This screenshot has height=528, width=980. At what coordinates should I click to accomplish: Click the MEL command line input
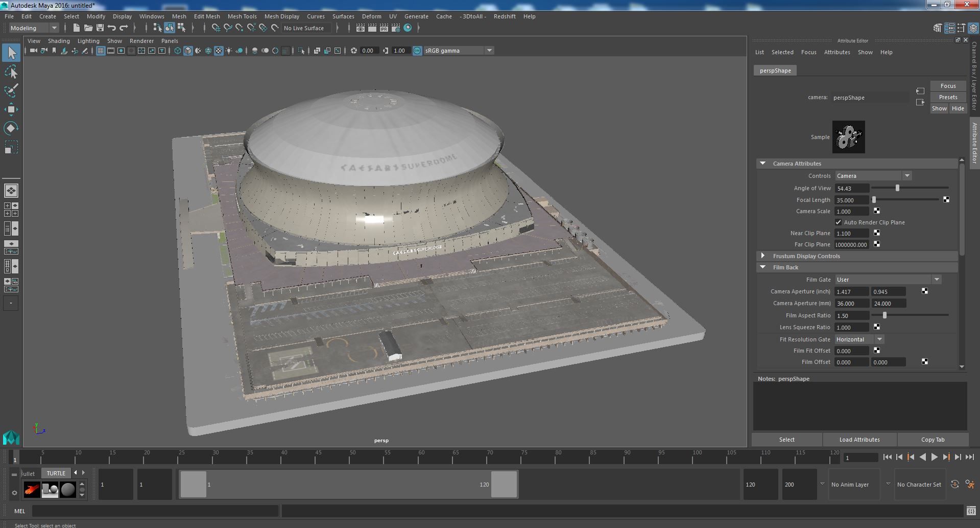[x=155, y=511]
